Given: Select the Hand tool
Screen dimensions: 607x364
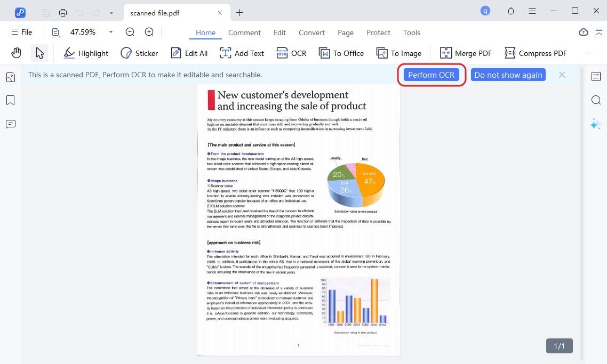Looking at the screenshot, I should (16, 52).
